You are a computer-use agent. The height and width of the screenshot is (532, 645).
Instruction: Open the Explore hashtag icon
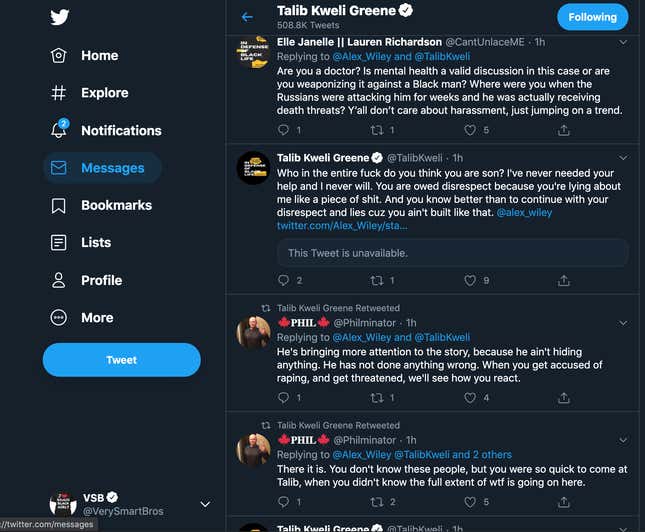58,93
